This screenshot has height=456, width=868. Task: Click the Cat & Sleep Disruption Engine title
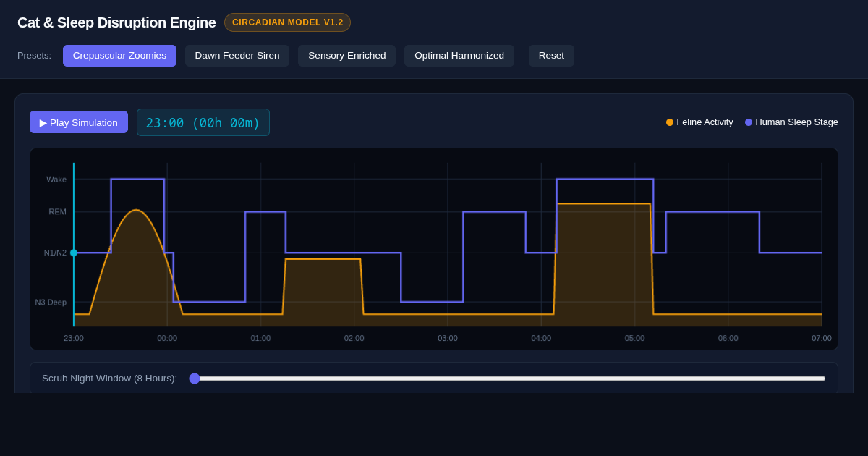116,22
